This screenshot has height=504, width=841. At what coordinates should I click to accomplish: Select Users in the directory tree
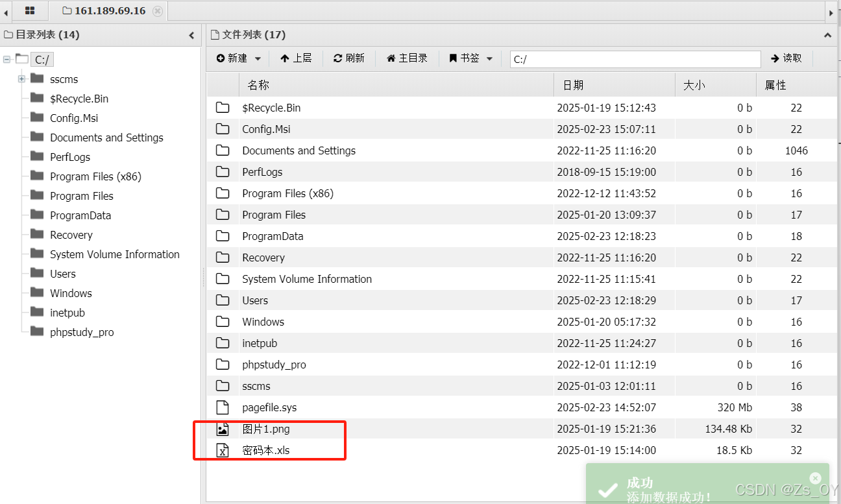(x=63, y=274)
